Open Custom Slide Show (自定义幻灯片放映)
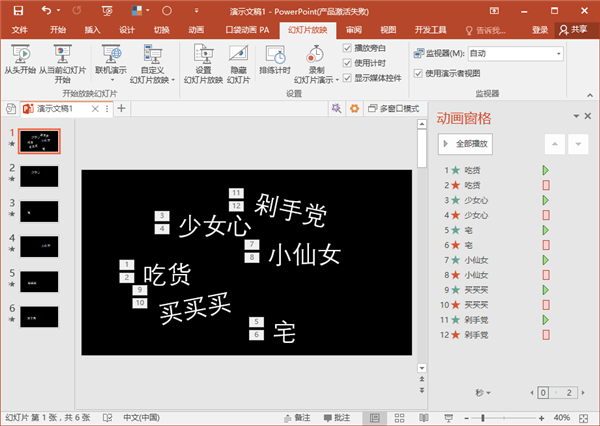The image size is (600, 426). [x=152, y=64]
